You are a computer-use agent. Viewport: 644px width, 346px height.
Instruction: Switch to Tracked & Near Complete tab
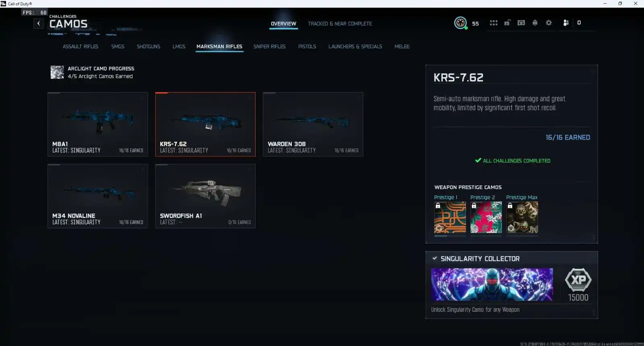(340, 24)
